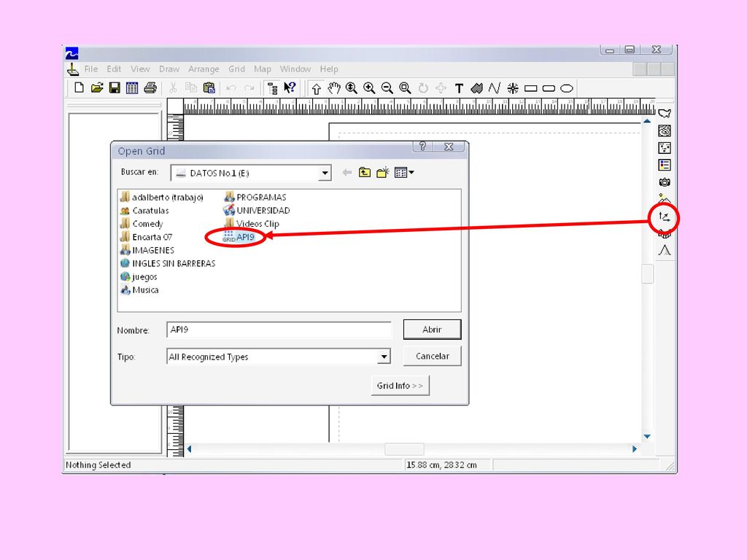Image resolution: width=747 pixels, height=560 pixels.
Task: Open the Grid menu
Action: tap(236, 69)
